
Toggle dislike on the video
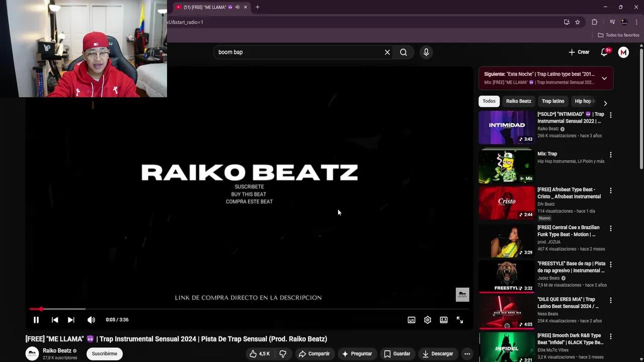283,353
